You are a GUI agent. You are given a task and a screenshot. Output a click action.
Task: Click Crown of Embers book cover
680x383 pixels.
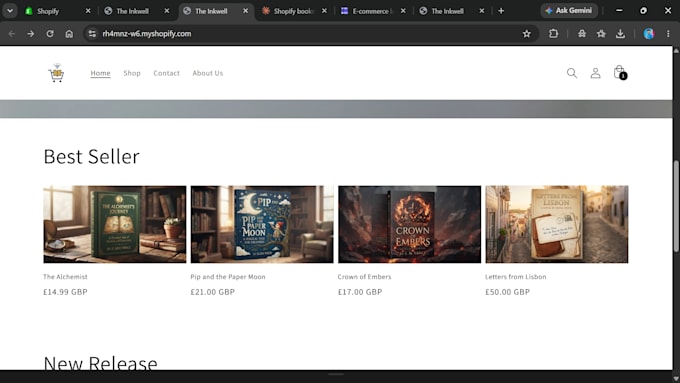click(x=409, y=224)
